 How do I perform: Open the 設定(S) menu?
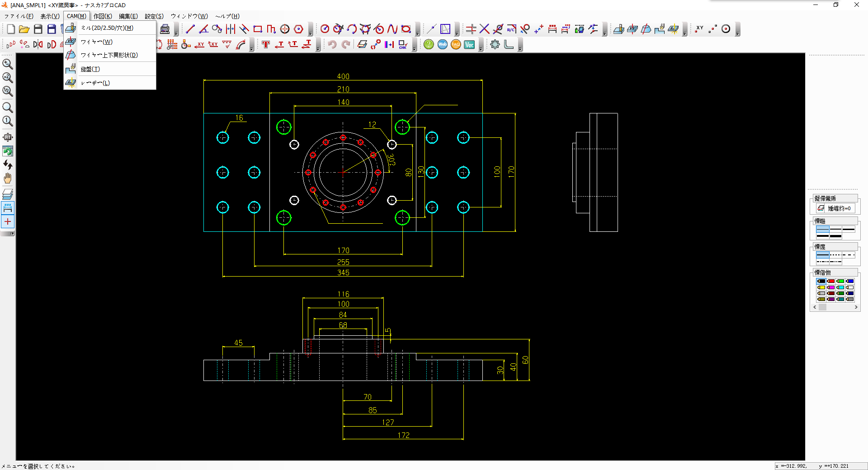[154, 16]
